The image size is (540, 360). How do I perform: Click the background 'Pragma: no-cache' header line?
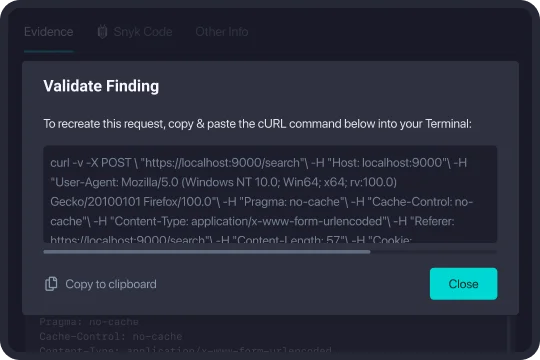[89, 322]
